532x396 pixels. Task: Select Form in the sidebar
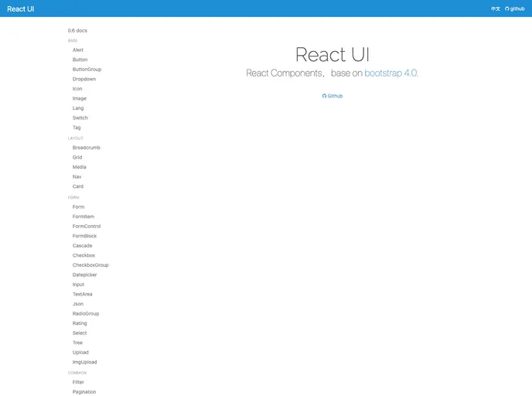[78, 207]
